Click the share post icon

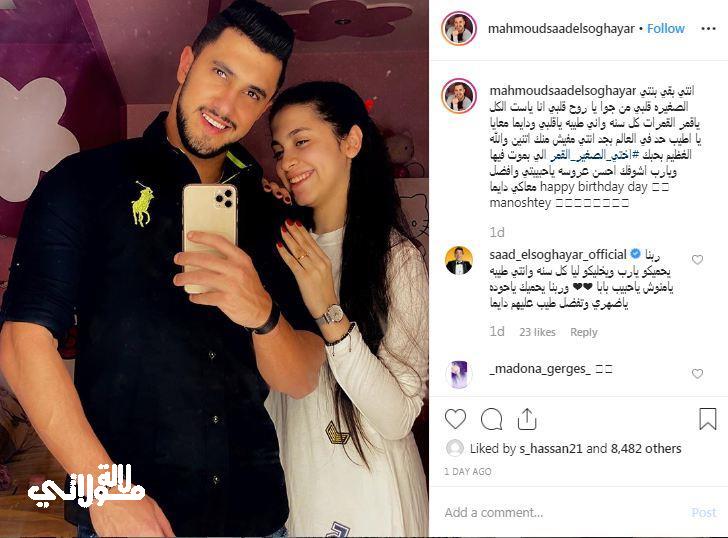point(526,419)
